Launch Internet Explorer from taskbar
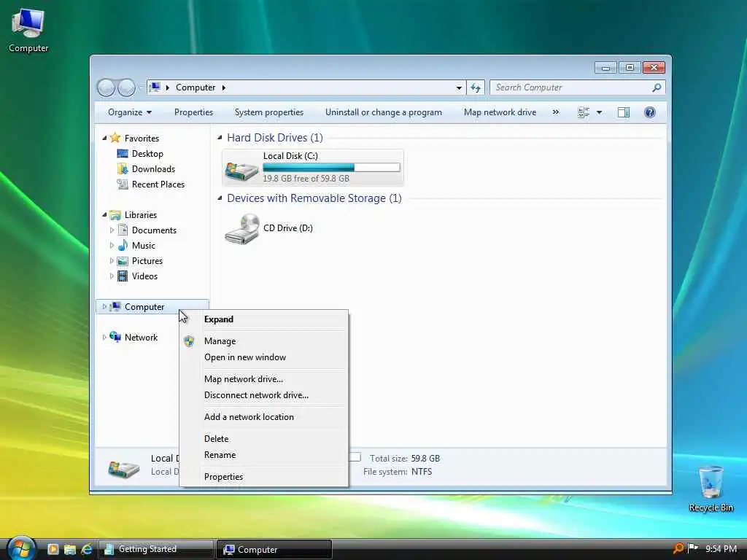The width and height of the screenshot is (747, 560). (86, 549)
